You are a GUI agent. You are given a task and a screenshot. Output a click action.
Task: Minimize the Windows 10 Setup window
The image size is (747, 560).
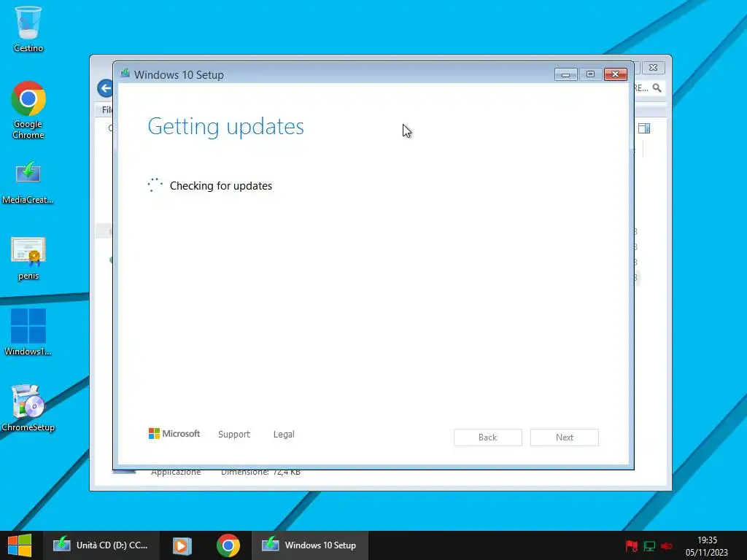(566, 74)
